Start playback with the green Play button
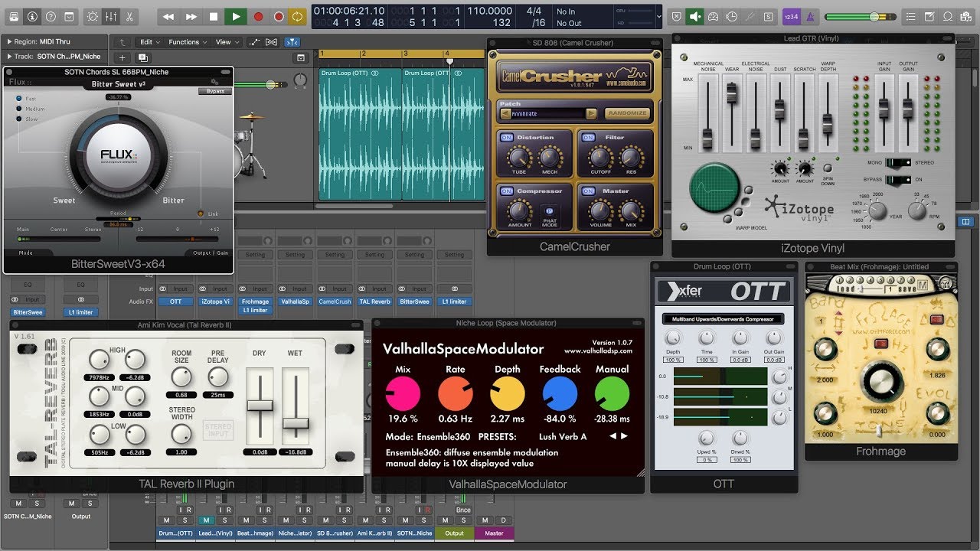980x551 pixels. pyautogui.click(x=236, y=16)
